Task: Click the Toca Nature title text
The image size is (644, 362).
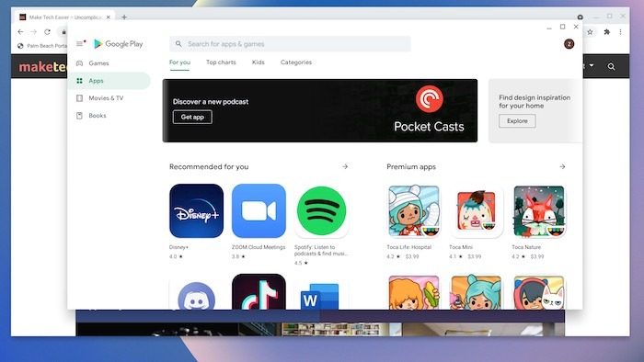Action: point(526,247)
